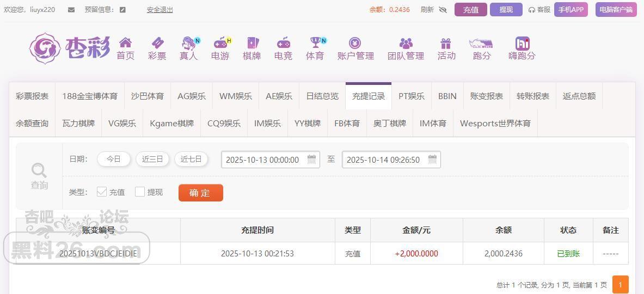The height and width of the screenshot is (294, 644).
Task: Open the 彩票 lottery icon
Action: [157, 43]
